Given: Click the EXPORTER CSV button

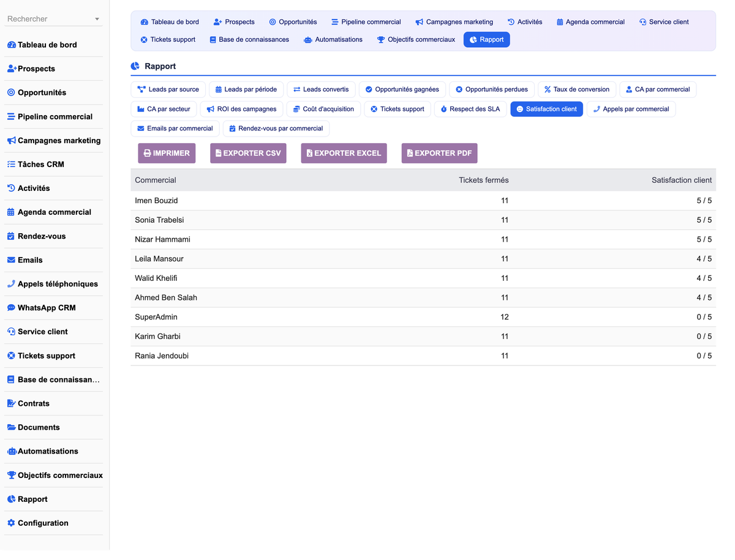Looking at the screenshot, I should [x=248, y=153].
